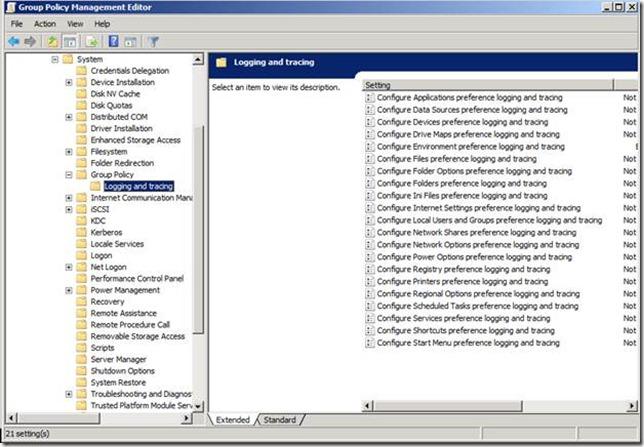Image resolution: width=644 pixels, height=447 pixels.
Task: Expand the Power Management node
Action: (69, 290)
